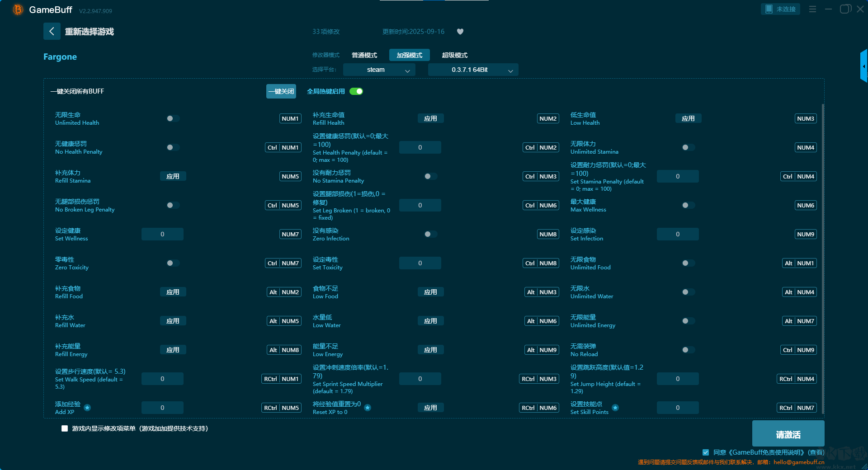
Task: Click the Set Sprint Speed Multiplier value field
Action: click(x=420, y=379)
